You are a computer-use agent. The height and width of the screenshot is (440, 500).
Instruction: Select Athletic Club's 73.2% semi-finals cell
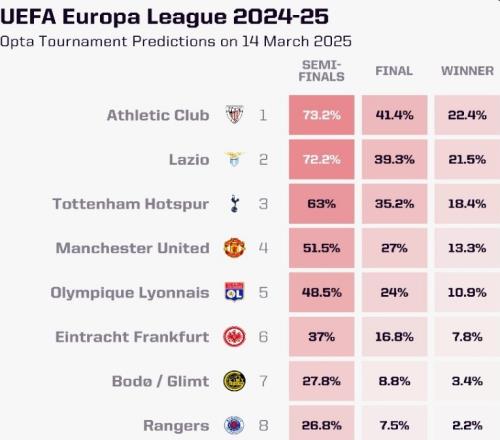(x=322, y=115)
